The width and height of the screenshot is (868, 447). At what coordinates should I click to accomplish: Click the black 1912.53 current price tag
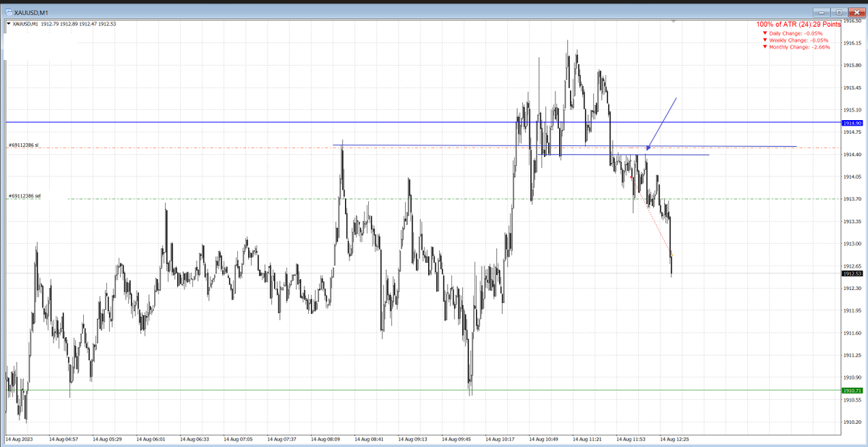click(851, 274)
